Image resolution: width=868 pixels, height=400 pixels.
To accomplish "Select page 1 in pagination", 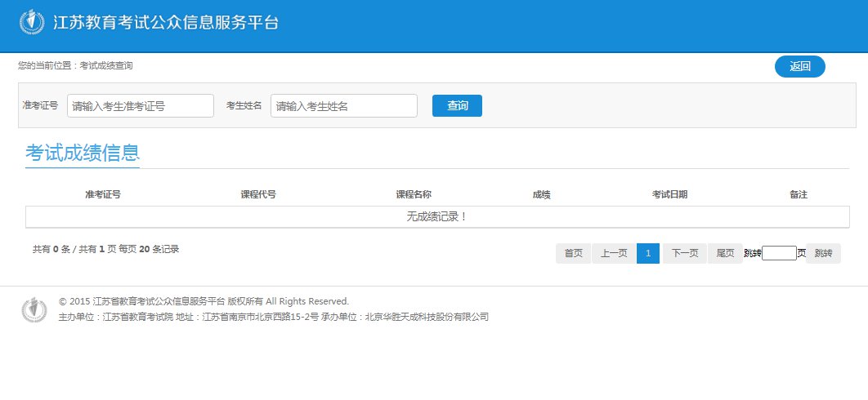I will (x=647, y=254).
